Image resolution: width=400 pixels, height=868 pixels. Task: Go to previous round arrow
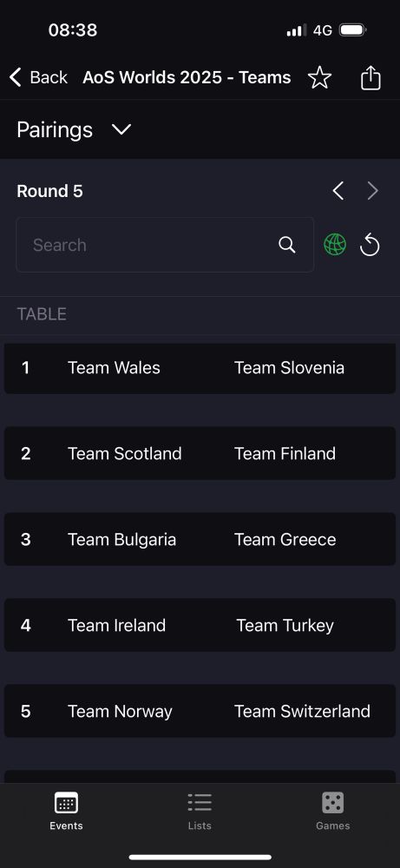[x=338, y=191]
